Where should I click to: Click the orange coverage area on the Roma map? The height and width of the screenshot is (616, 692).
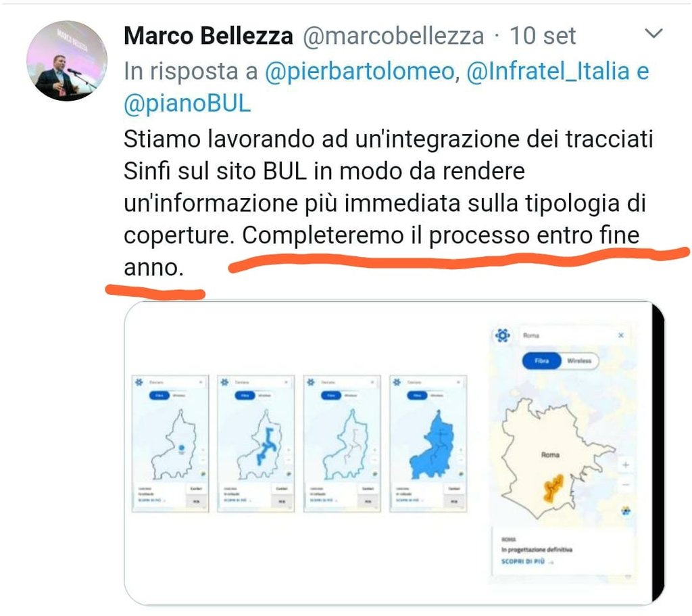click(x=553, y=488)
